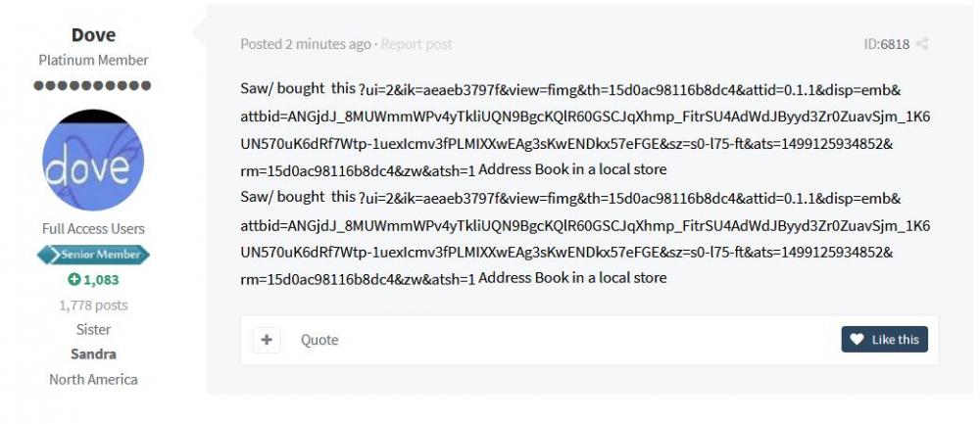Click the row of rank dots

[x=94, y=85]
